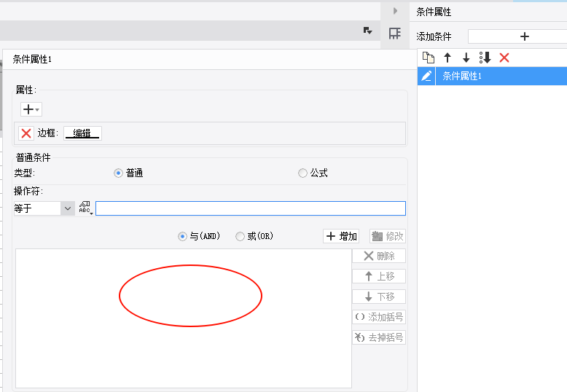The image size is (567, 392).
Task: Click the 条件属性1 name field at top
Action: click(x=210, y=59)
